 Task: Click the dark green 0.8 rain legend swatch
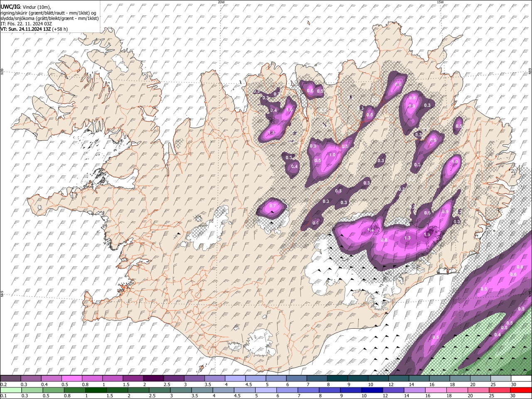click(x=74, y=390)
